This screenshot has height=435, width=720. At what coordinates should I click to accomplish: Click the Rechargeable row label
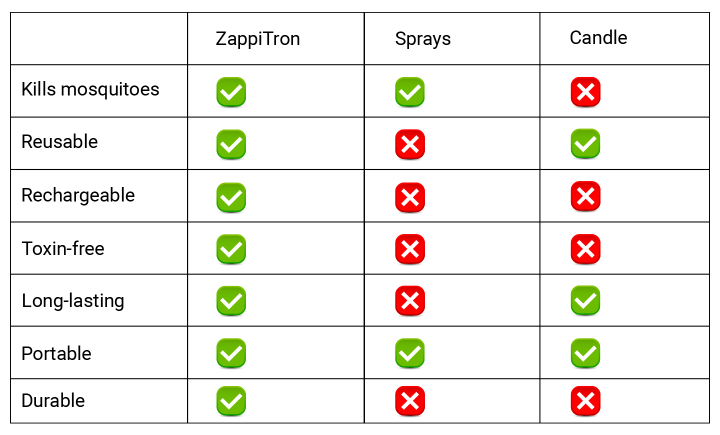tap(78, 196)
